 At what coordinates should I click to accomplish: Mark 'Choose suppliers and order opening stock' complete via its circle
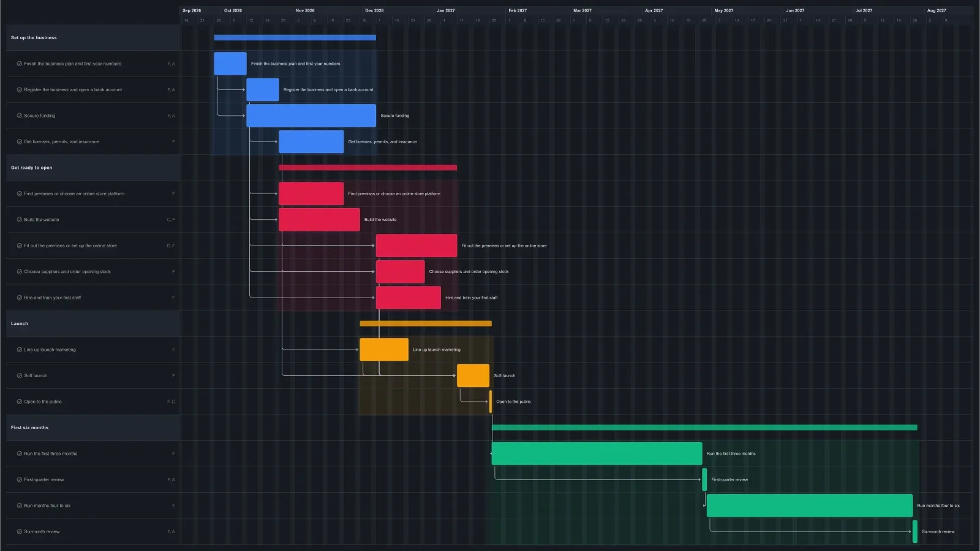19,272
